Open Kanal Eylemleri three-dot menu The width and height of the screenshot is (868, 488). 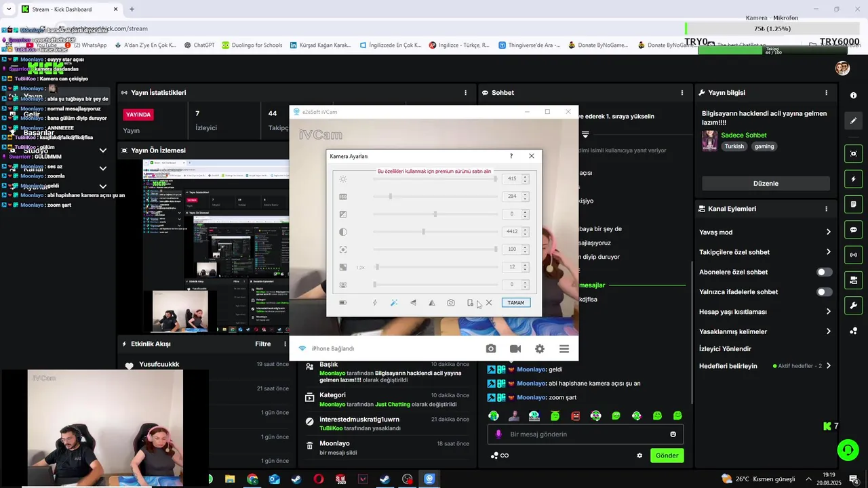point(826,209)
